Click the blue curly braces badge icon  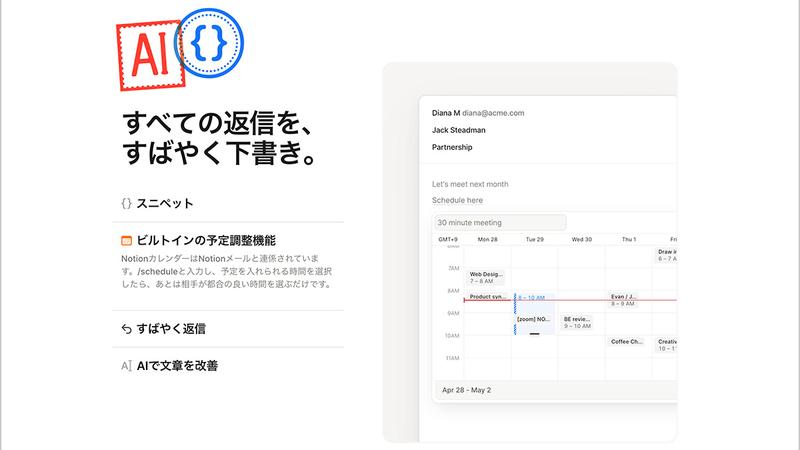210,42
